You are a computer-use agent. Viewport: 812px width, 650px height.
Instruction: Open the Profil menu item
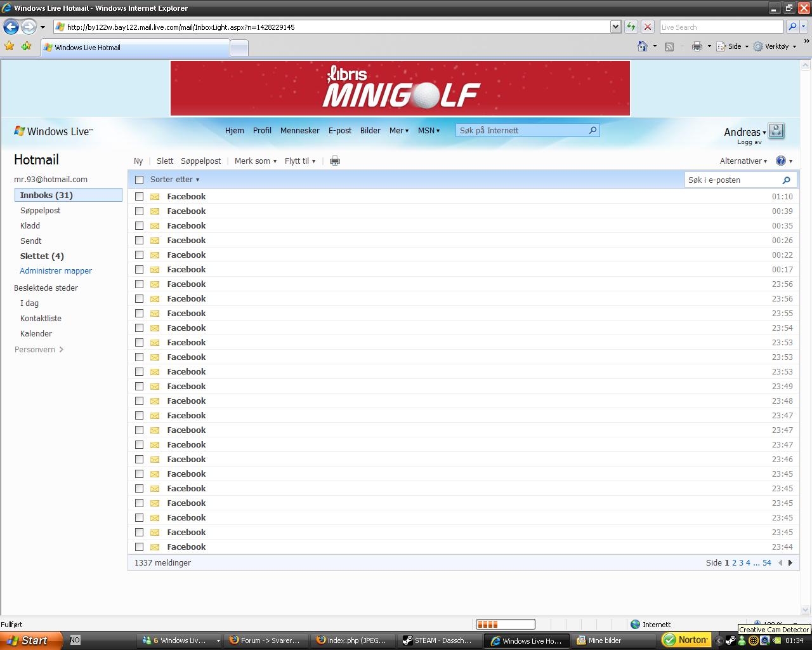262,131
